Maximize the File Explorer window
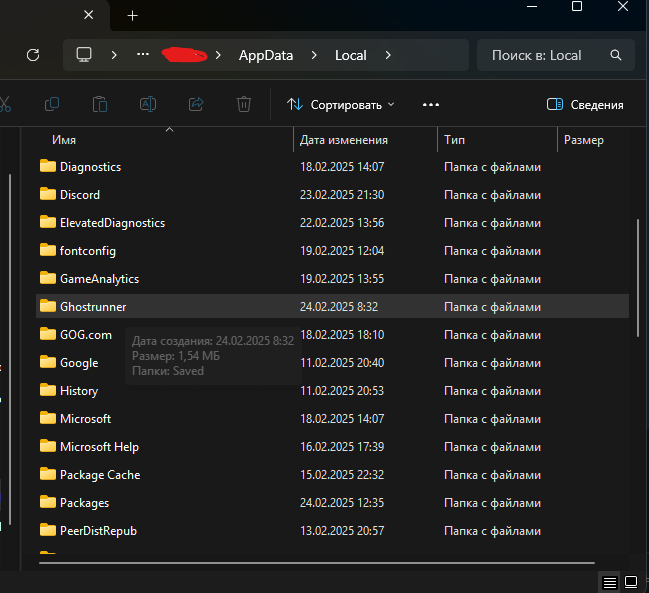 577,6
